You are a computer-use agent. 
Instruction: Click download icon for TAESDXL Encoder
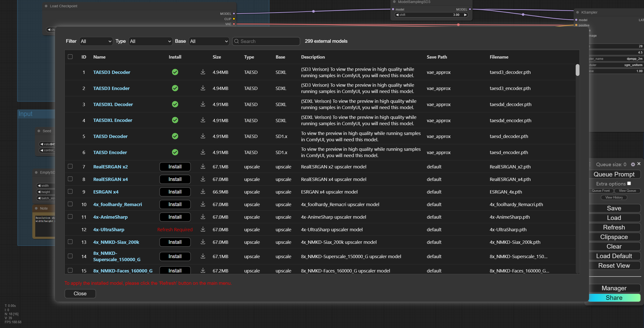pyautogui.click(x=203, y=120)
